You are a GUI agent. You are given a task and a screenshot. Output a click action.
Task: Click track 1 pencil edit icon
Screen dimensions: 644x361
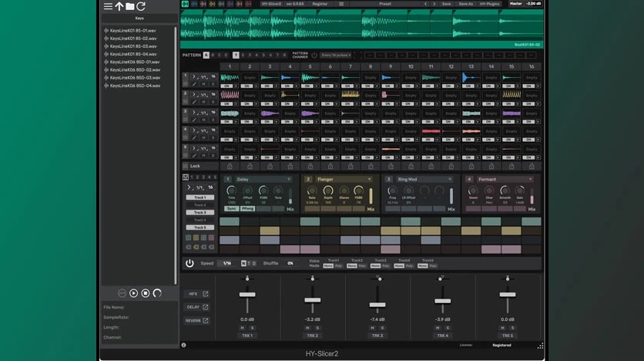coord(194,84)
